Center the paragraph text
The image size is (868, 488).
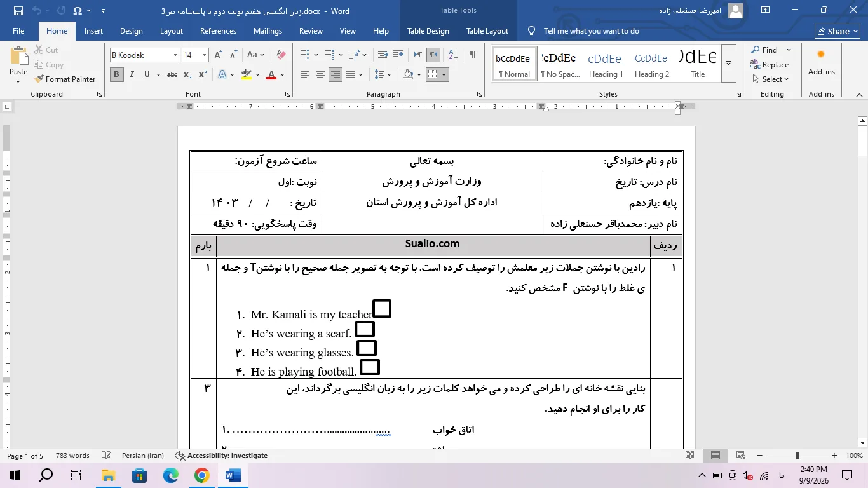[320, 74]
